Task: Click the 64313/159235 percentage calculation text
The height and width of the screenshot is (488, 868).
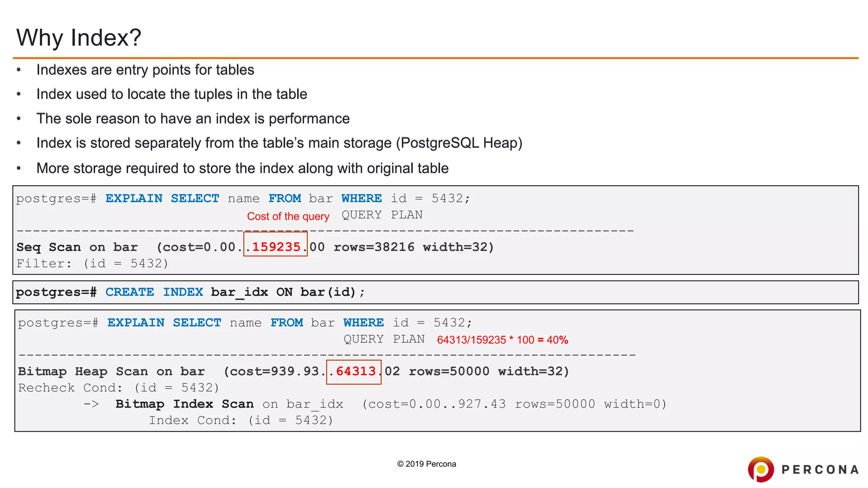Action: 502,340
